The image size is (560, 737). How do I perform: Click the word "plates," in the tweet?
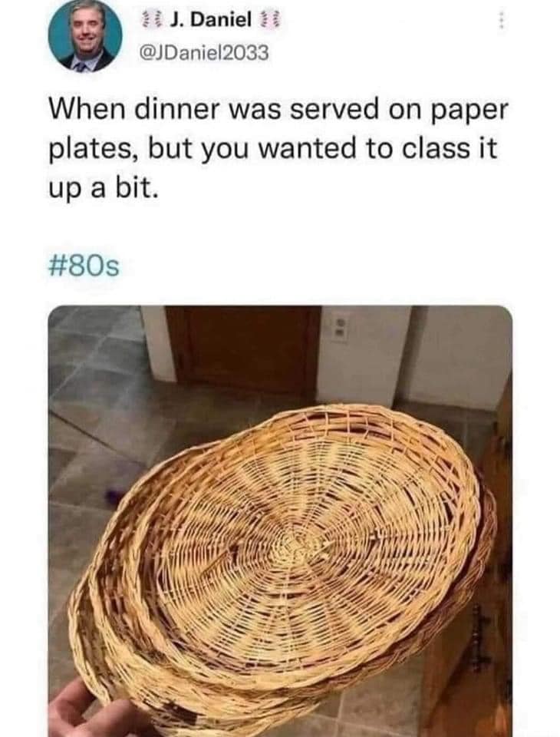point(94,150)
